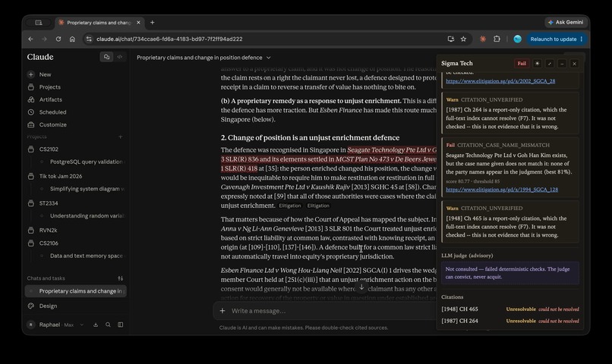The height and width of the screenshot is (364, 612).
Task: Toggle the chat mode icon beside Claude logo
Action: pos(106,57)
